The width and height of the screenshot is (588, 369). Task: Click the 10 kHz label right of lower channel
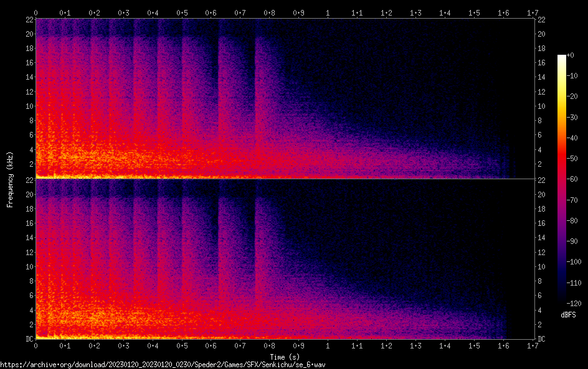541,266
